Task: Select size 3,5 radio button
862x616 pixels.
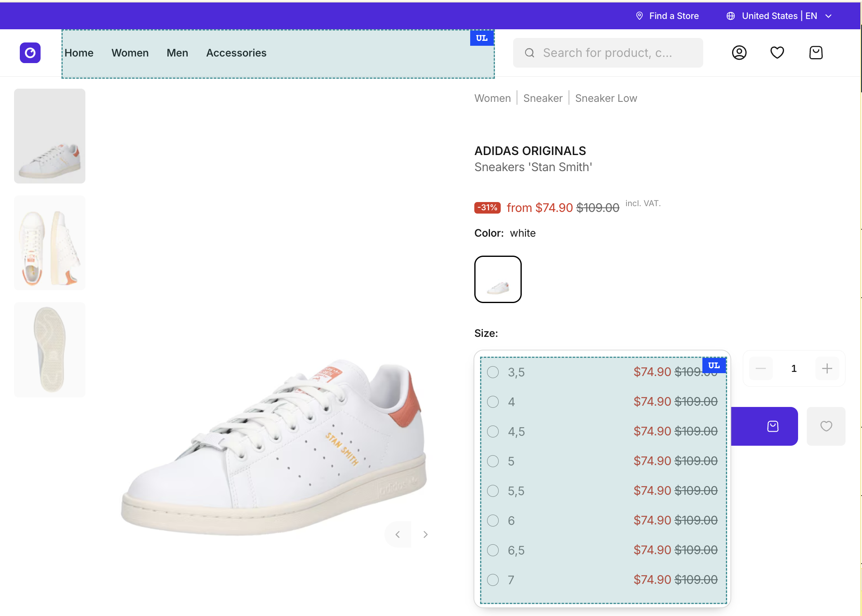Action: tap(493, 372)
